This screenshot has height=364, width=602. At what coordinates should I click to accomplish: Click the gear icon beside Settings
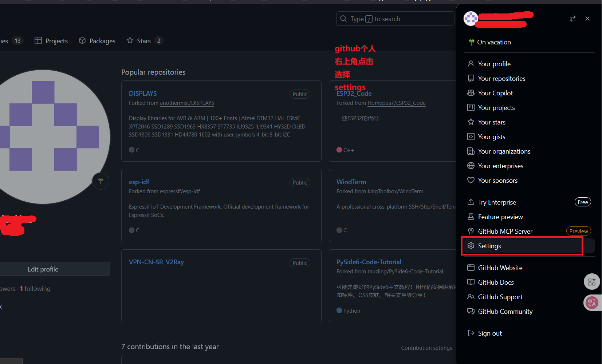(x=471, y=246)
